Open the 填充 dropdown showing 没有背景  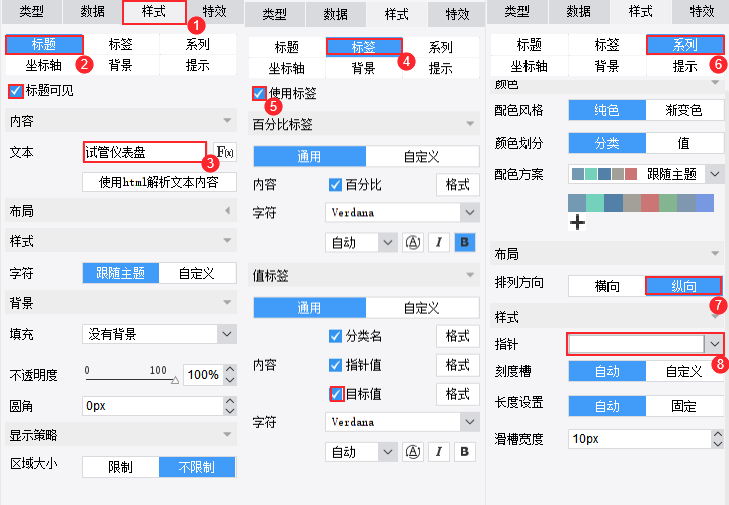tap(159, 334)
